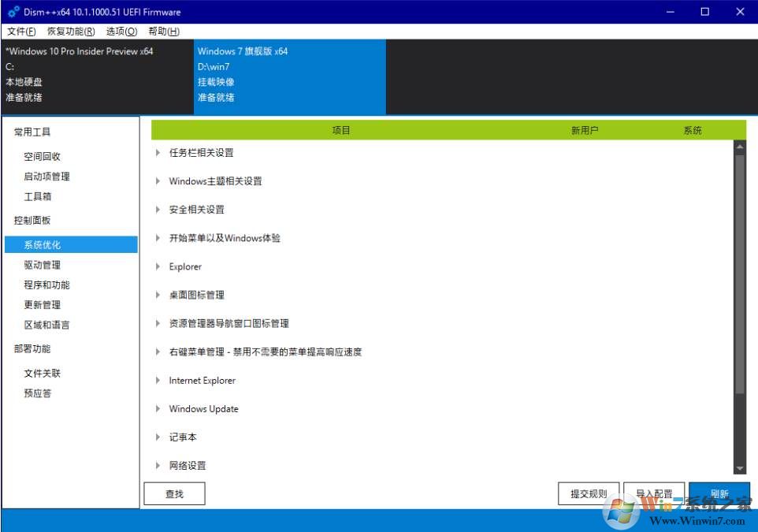Select the Windows 7 旗舰版 x64 image
The height and width of the screenshot is (532, 758).
pos(290,77)
